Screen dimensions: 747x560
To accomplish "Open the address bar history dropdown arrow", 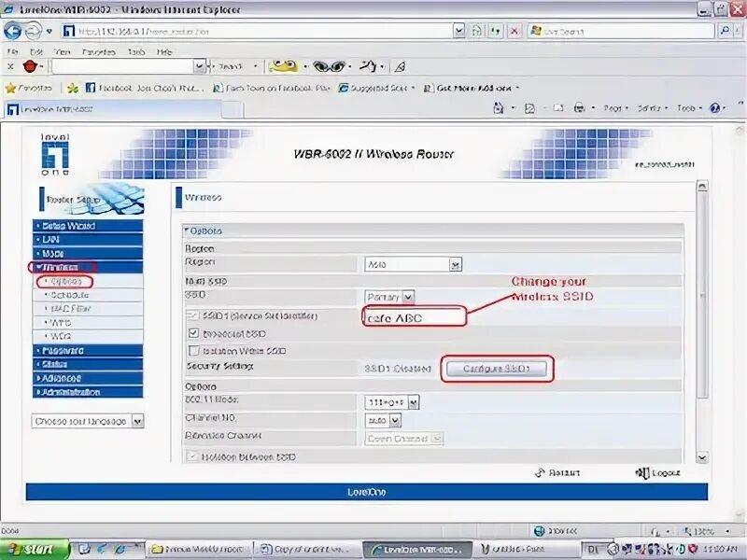I will click(x=458, y=32).
